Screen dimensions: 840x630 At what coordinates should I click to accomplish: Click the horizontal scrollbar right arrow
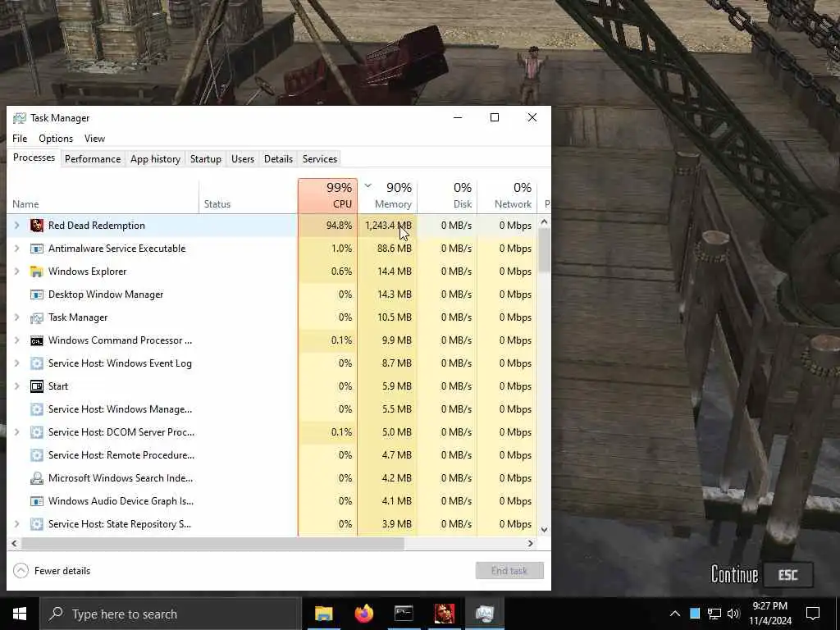tap(531, 543)
